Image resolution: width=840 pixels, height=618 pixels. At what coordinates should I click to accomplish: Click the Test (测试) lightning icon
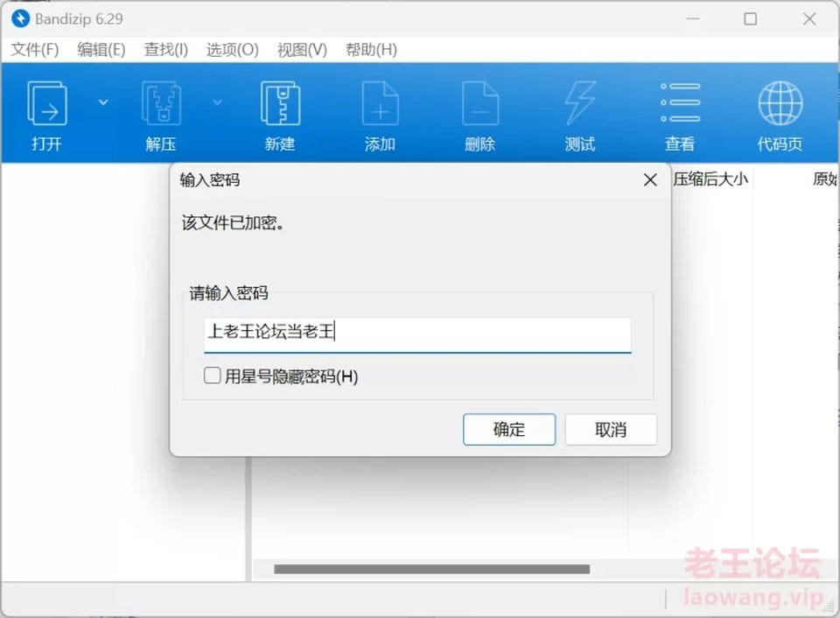click(580, 103)
